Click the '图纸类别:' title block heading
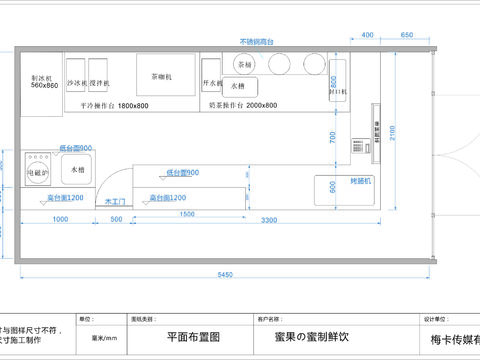Viewport: 480px width, 360px height. coord(143,319)
